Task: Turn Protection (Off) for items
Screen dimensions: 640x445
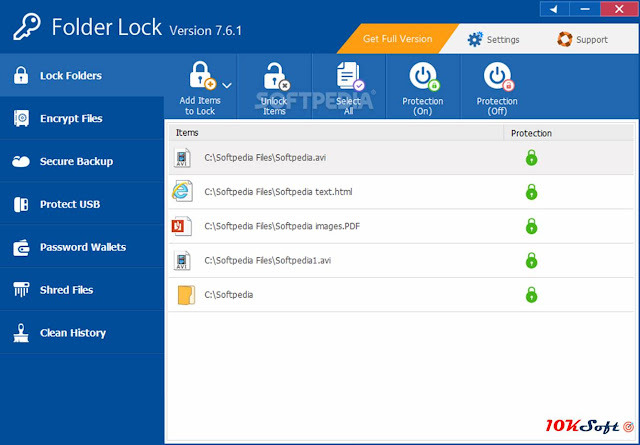Action: point(497,89)
